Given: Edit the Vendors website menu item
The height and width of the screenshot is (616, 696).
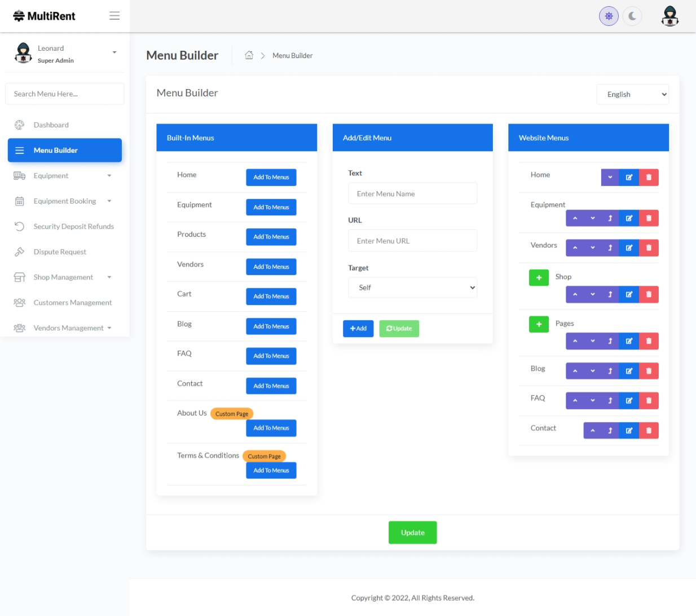Looking at the screenshot, I should (629, 248).
